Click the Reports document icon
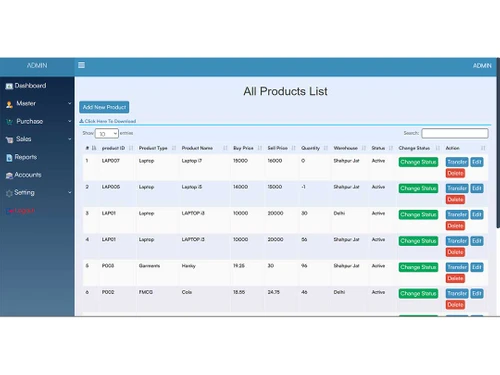The image size is (500, 375). pyautogui.click(x=9, y=158)
